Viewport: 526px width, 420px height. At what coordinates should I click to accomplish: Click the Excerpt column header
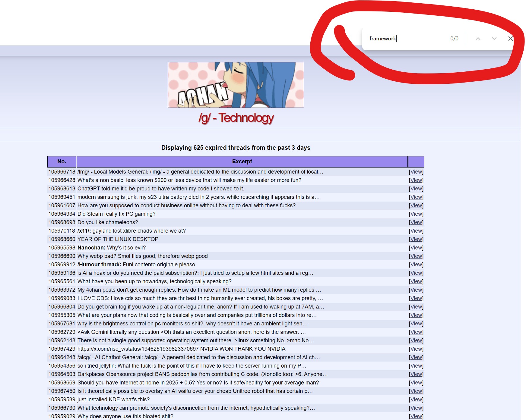[242, 161]
